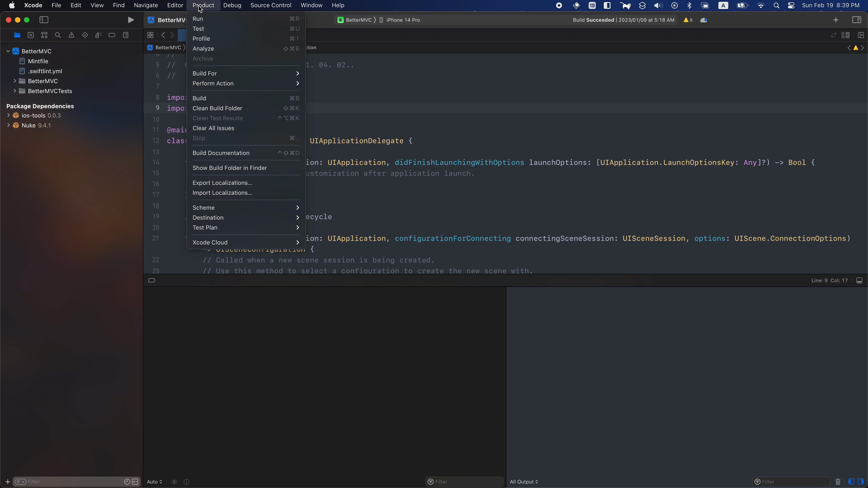Expand the Nuke package dependency
868x488 pixels.
8,125
